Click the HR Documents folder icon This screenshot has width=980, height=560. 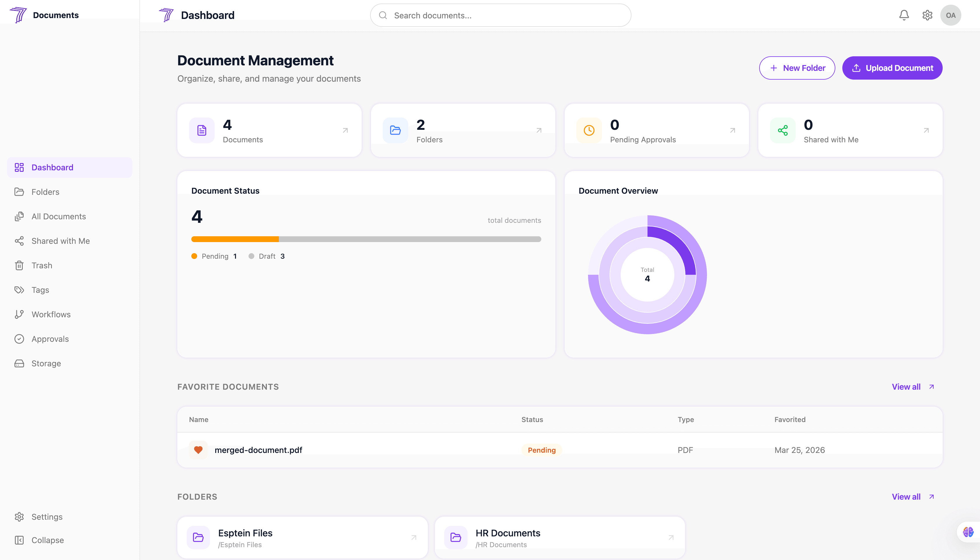click(456, 537)
